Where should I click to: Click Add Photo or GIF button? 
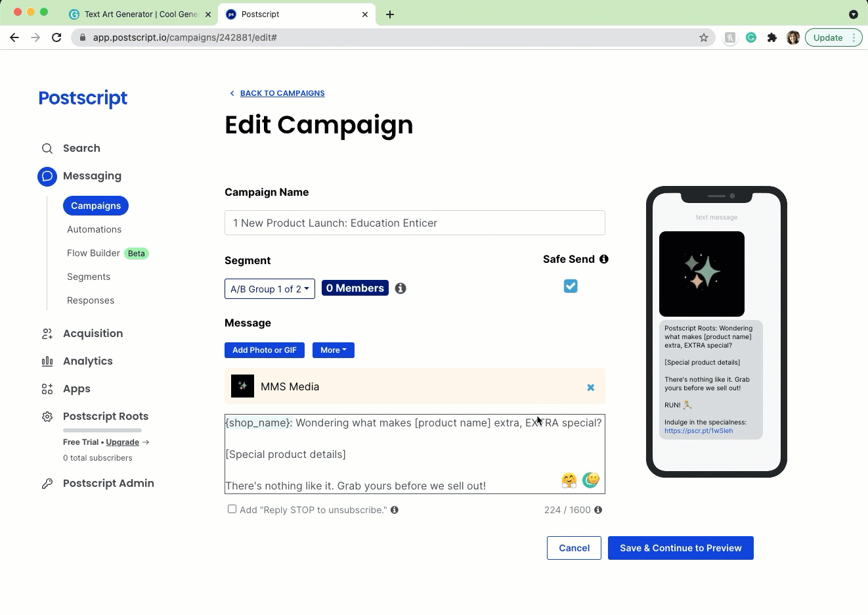tap(265, 350)
